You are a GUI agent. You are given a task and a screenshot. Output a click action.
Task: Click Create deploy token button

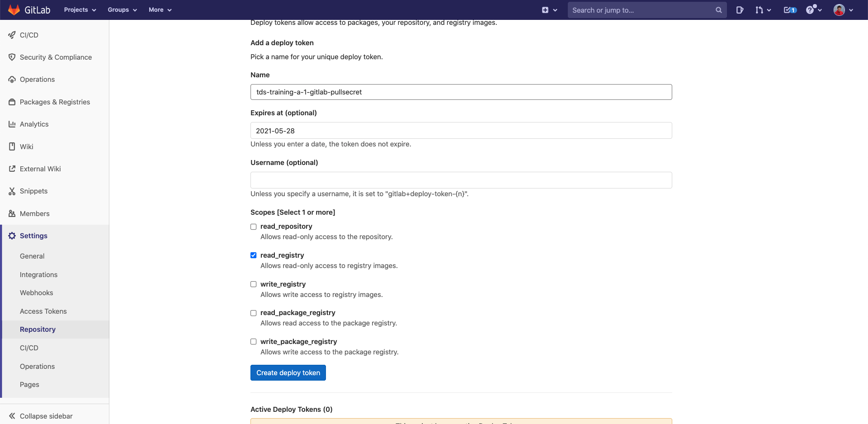coord(288,372)
